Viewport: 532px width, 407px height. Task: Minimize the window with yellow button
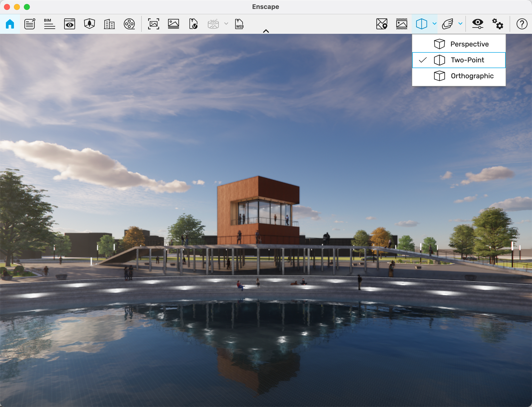tap(17, 7)
